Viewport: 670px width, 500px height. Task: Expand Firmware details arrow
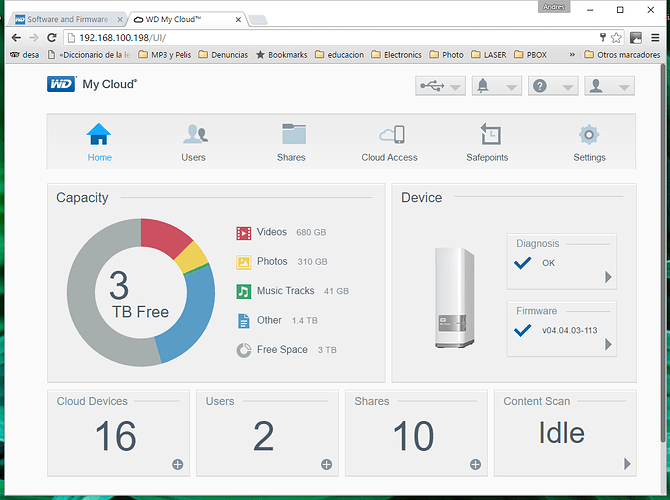pyautogui.click(x=608, y=344)
